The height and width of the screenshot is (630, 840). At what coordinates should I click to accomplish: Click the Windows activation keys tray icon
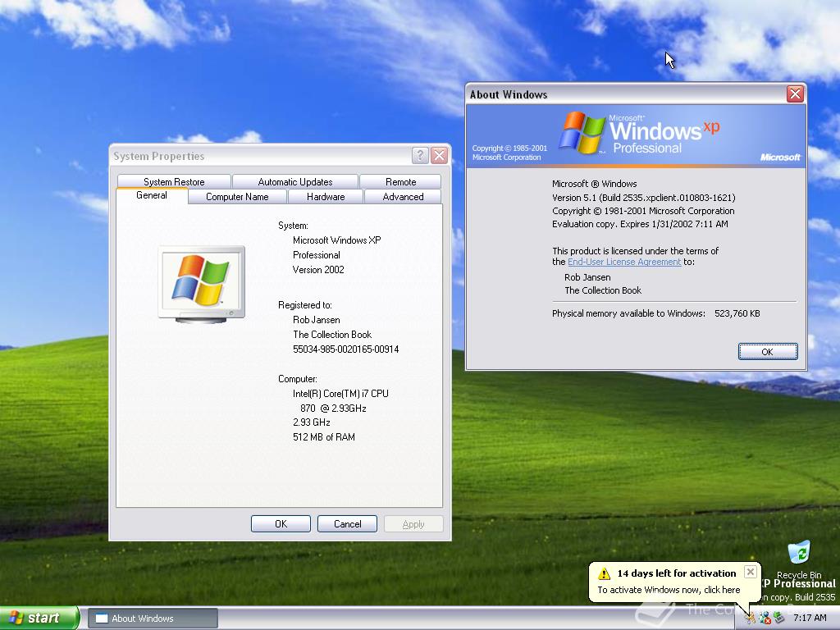(x=750, y=619)
